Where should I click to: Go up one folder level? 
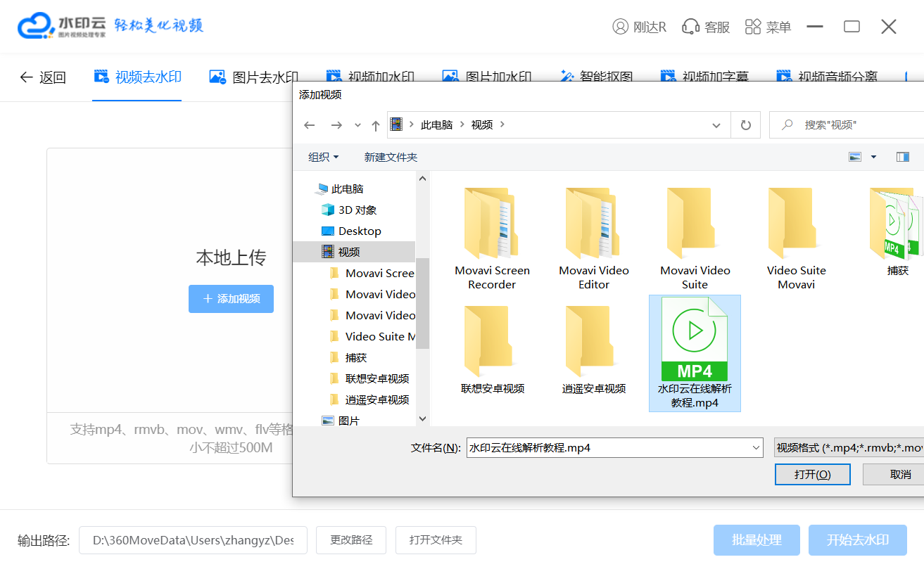[376, 125]
